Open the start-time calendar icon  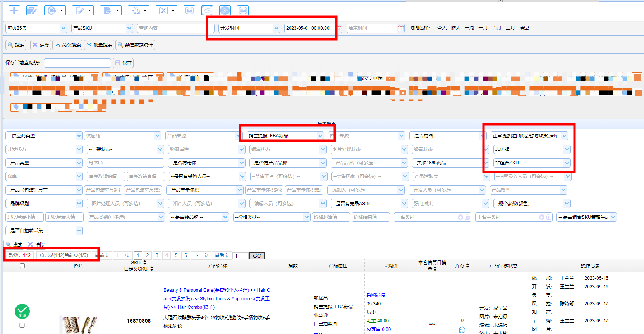pyautogui.click(x=339, y=28)
